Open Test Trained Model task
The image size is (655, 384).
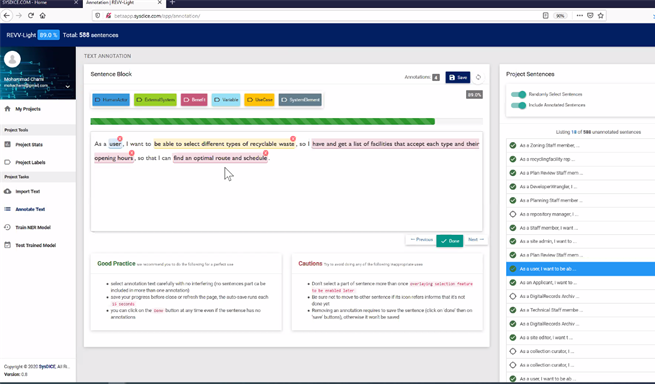pyautogui.click(x=36, y=245)
